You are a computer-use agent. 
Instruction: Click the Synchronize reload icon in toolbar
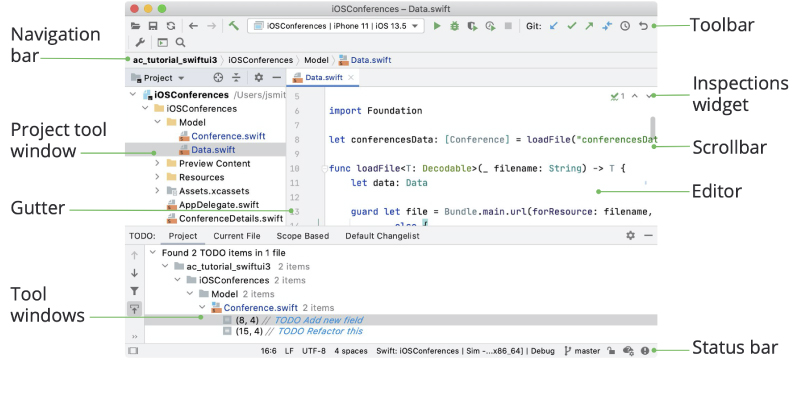pos(171,26)
